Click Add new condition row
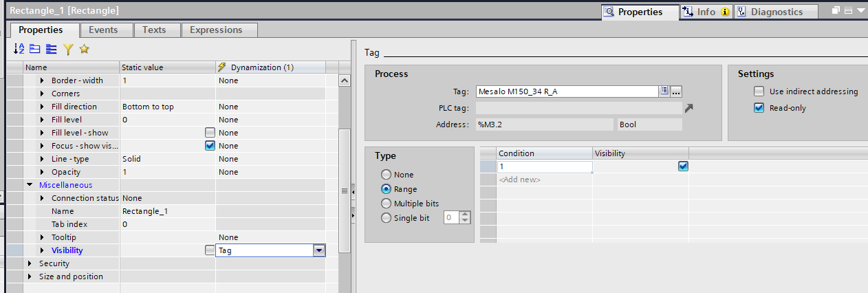The width and height of the screenshot is (868, 293). tap(520, 180)
